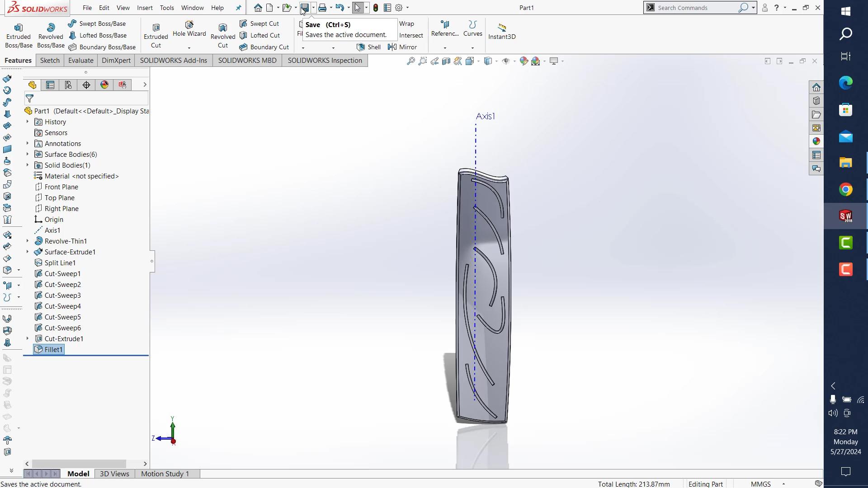Viewport: 868px width, 488px height.
Task: Open the DisplayManager color ball tab
Action: point(104,85)
